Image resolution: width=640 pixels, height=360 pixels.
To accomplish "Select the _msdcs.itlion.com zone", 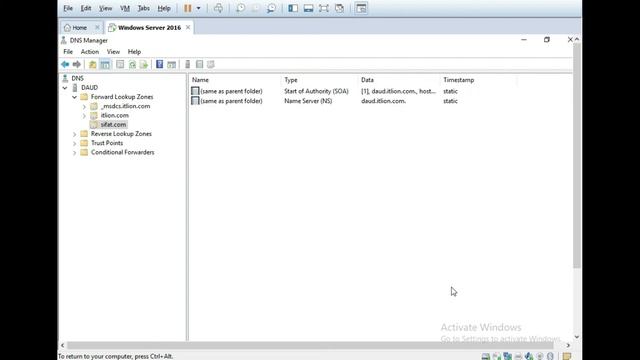I will (125, 106).
